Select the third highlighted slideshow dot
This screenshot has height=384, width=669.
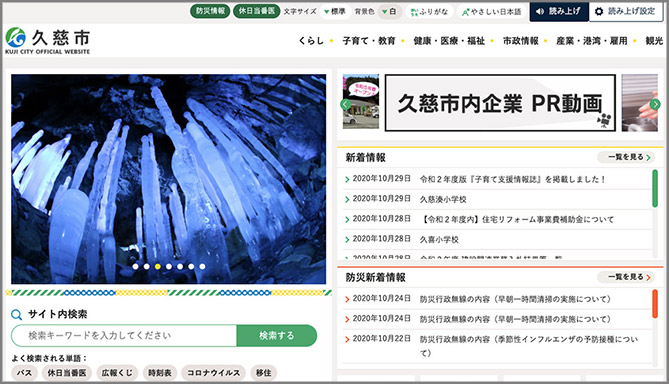[x=158, y=266]
